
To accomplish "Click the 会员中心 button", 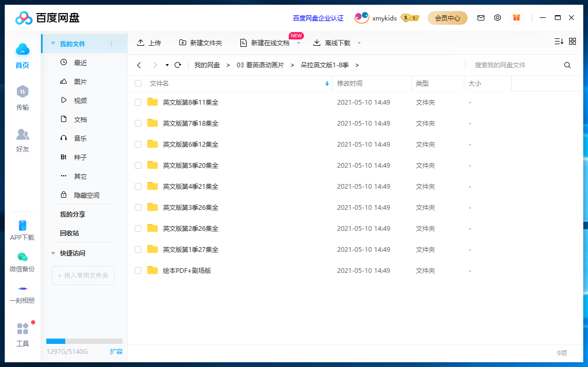I will pos(448,18).
